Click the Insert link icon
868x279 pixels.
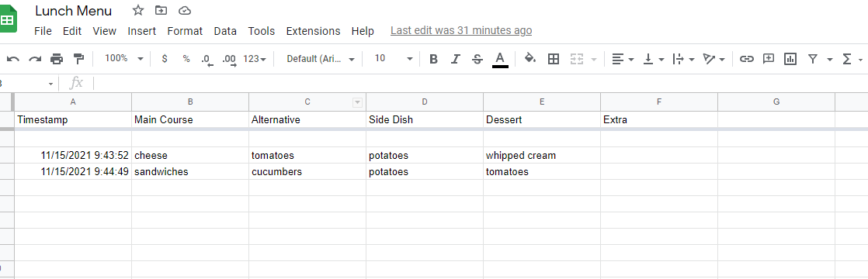click(x=747, y=59)
